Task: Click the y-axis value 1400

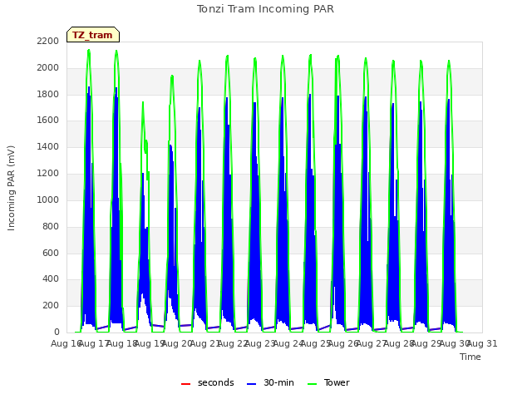Action: [48, 147]
